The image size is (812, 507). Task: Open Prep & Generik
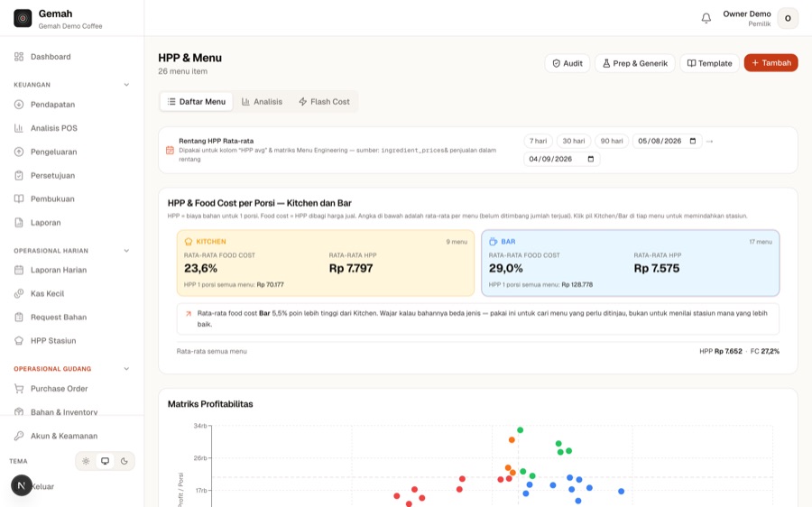pos(635,63)
